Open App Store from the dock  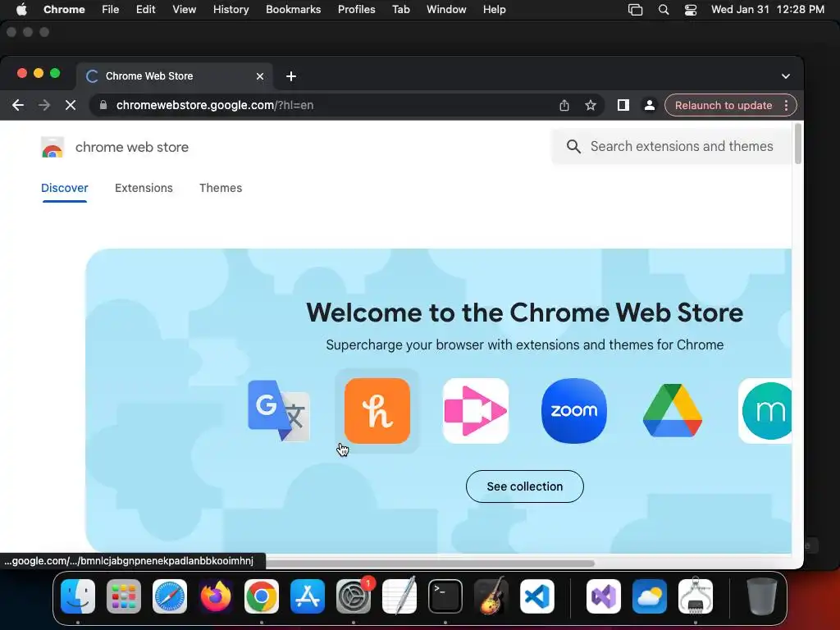click(x=308, y=596)
